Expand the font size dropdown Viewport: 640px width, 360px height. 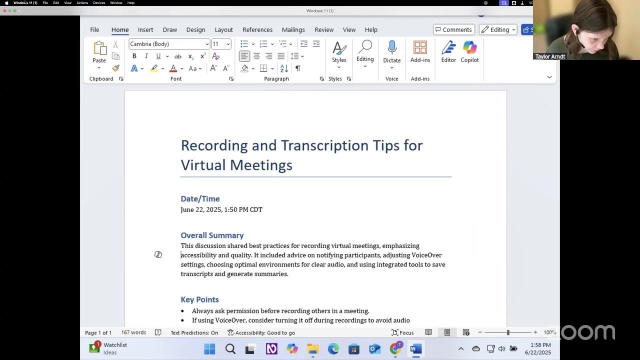[x=228, y=44]
